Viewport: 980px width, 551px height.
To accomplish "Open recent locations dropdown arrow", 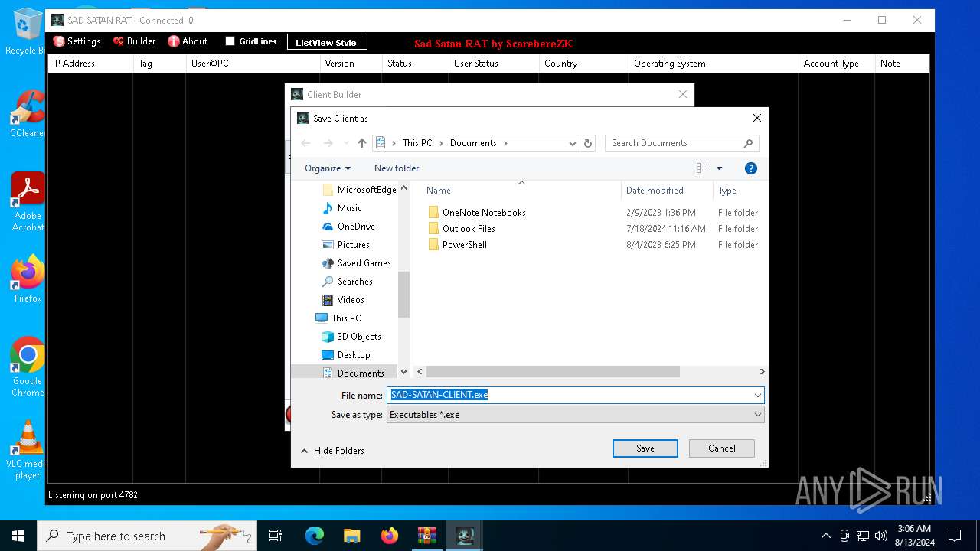I will 346,143.
